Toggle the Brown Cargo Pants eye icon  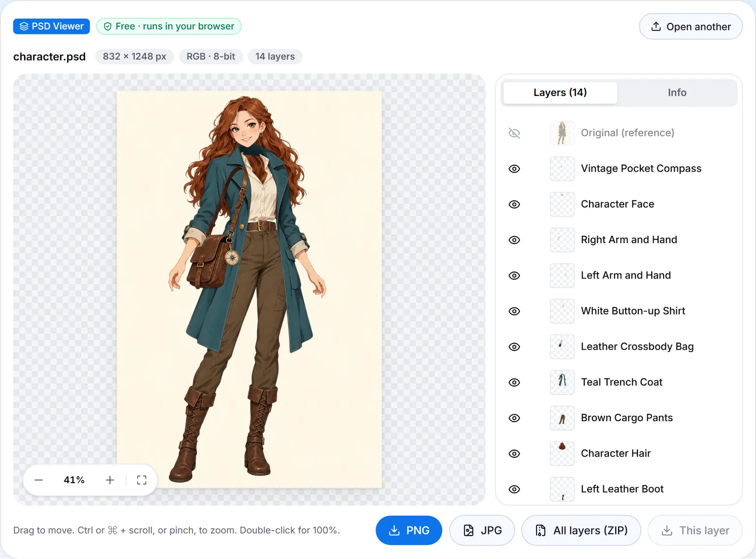tap(514, 418)
